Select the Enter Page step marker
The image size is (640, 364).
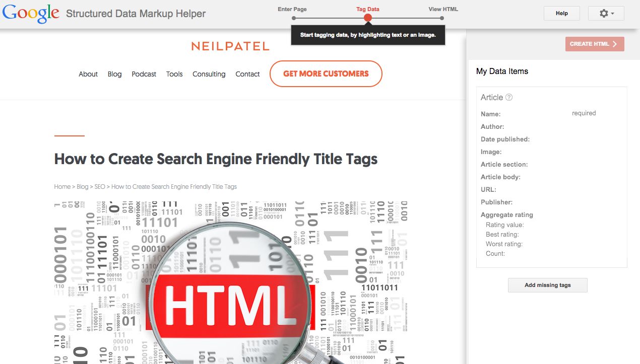pos(294,18)
